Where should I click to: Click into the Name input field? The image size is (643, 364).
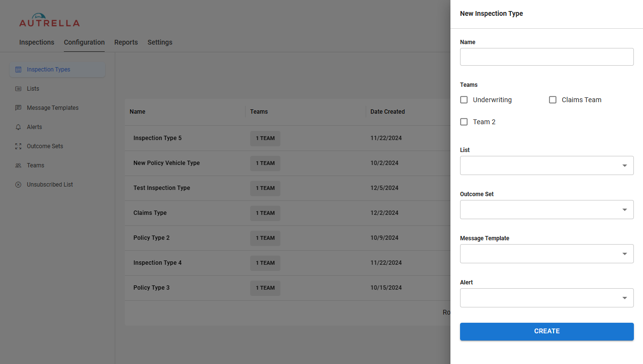click(x=547, y=57)
